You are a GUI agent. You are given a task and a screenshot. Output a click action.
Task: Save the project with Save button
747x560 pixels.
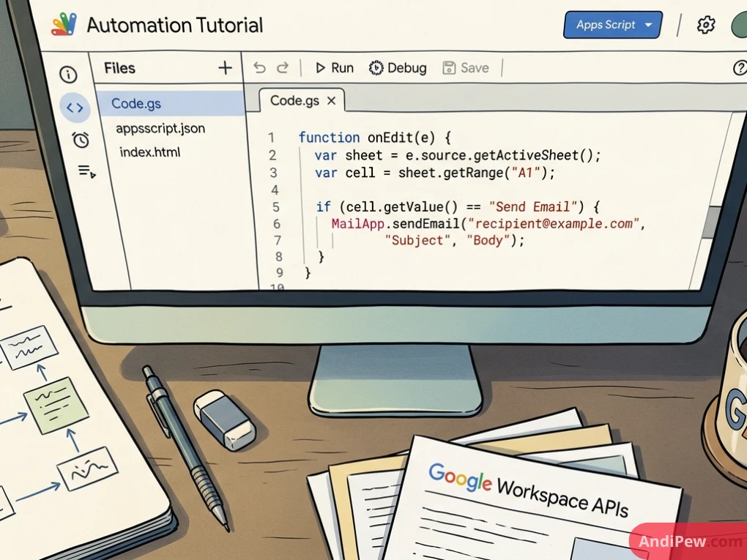[x=466, y=68]
